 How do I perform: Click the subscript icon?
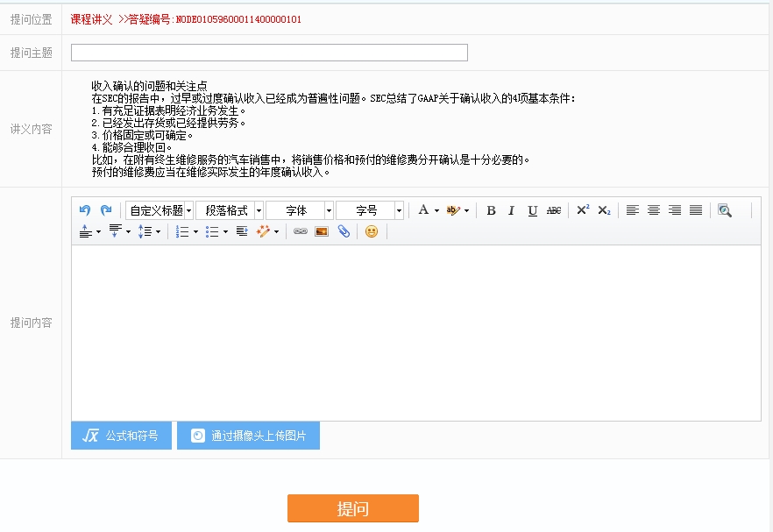click(604, 210)
